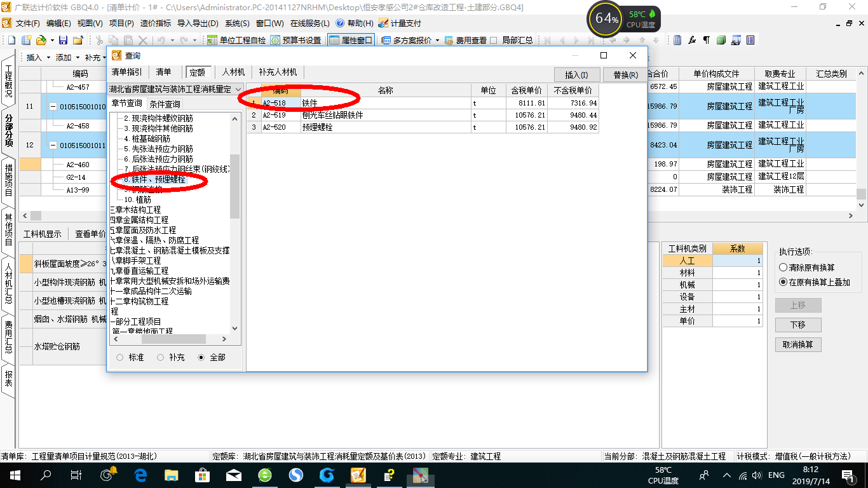This screenshot has height=488, width=868.
Task: Switch to the 清单指引 tab
Action: click(127, 72)
